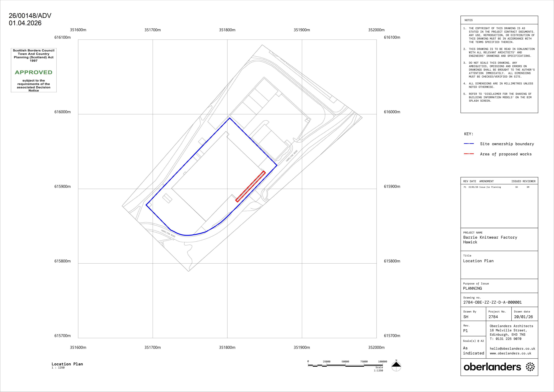Click the Scale 1:1250 text by the scale bar
The width and height of the screenshot is (554, 392).
378,369
